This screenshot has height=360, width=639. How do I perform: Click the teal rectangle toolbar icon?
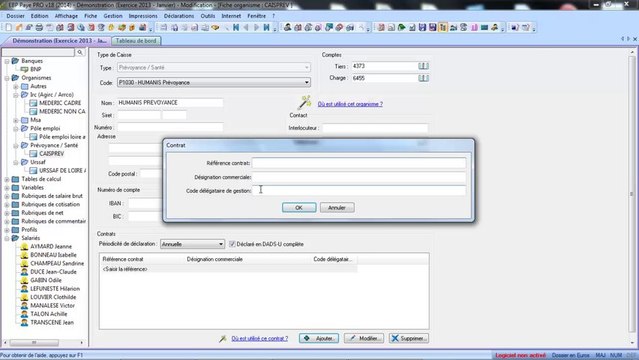(x=484, y=28)
